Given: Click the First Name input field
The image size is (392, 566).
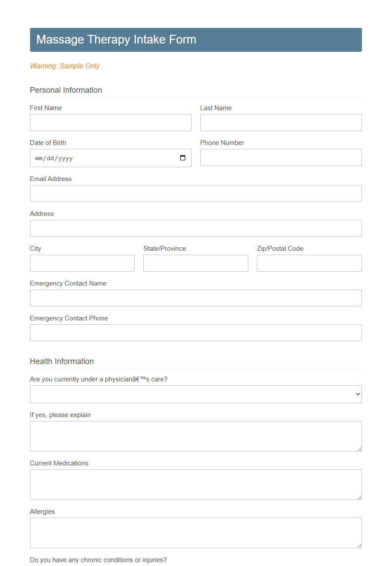Looking at the screenshot, I should pyautogui.click(x=111, y=122).
